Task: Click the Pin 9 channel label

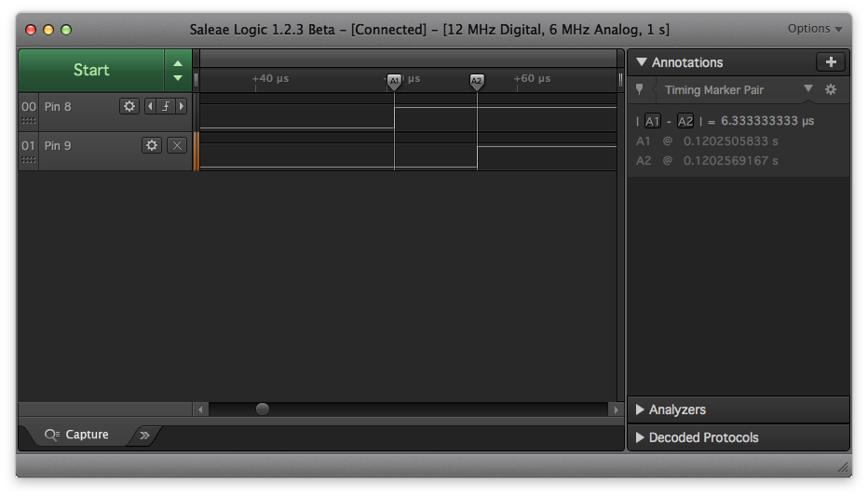Action: pyautogui.click(x=58, y=146)
